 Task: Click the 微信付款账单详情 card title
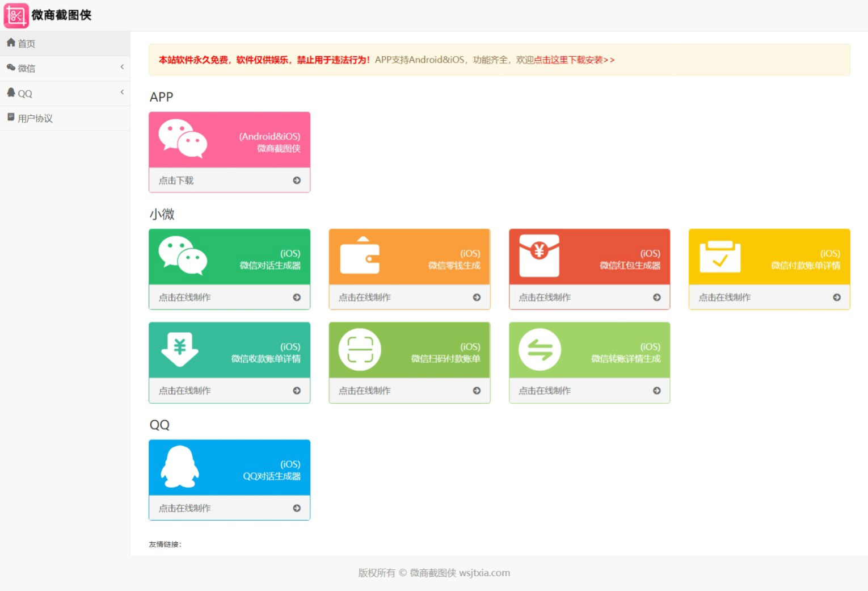click(x=806, y=265)
